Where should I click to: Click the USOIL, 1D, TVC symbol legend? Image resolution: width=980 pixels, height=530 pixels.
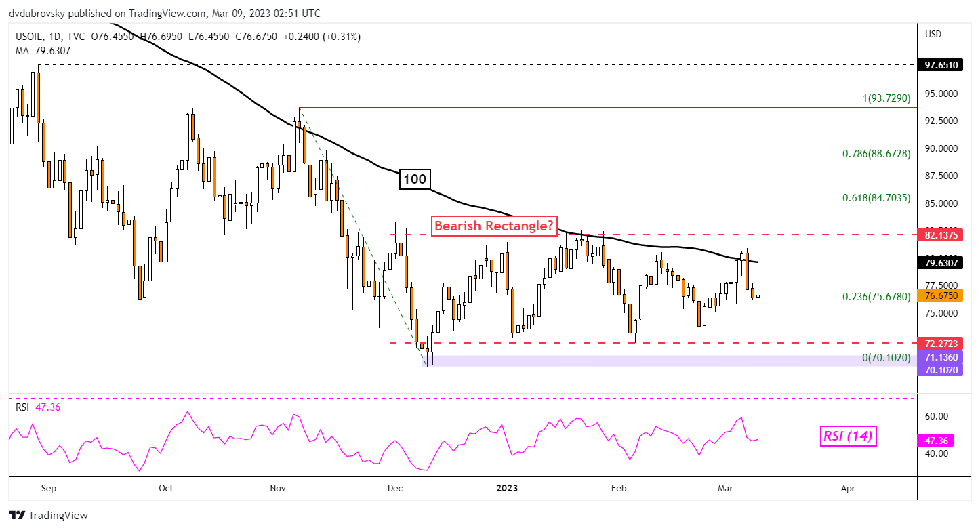pyautogui.click(x=52, y=37)
